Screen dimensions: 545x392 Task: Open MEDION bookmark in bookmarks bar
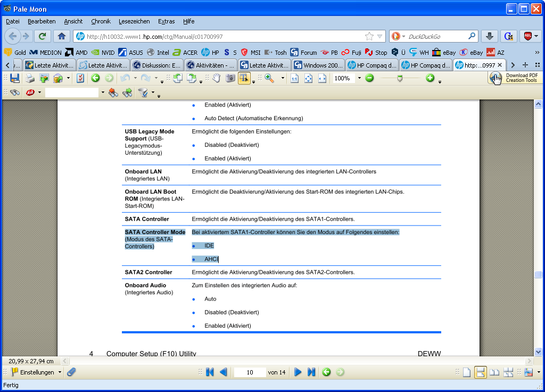tap(46, 53)
